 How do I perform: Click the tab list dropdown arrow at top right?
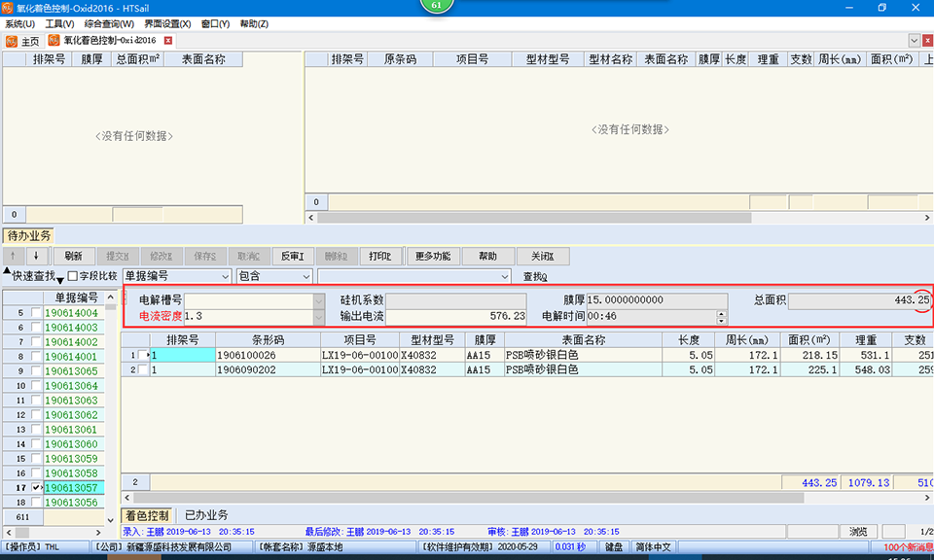pos(914,41)
